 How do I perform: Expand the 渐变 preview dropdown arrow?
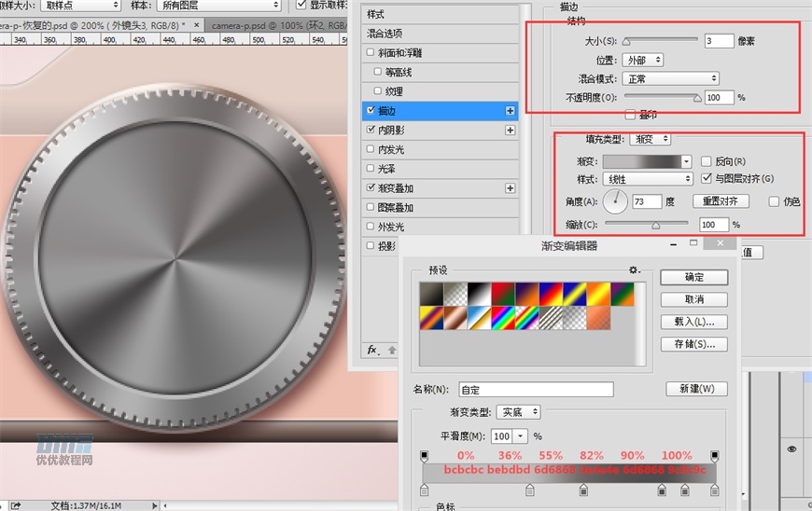(x=687, y=161)
